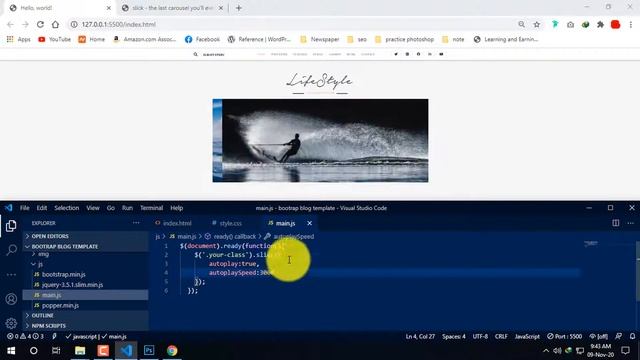The height and width of the screenshot is (360, 640).
Task: Open the practice photoshop bookmark folder
Action: 404,39
